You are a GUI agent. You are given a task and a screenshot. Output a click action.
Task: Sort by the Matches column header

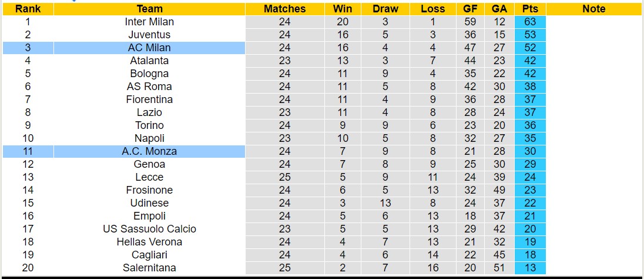[284, 9]
